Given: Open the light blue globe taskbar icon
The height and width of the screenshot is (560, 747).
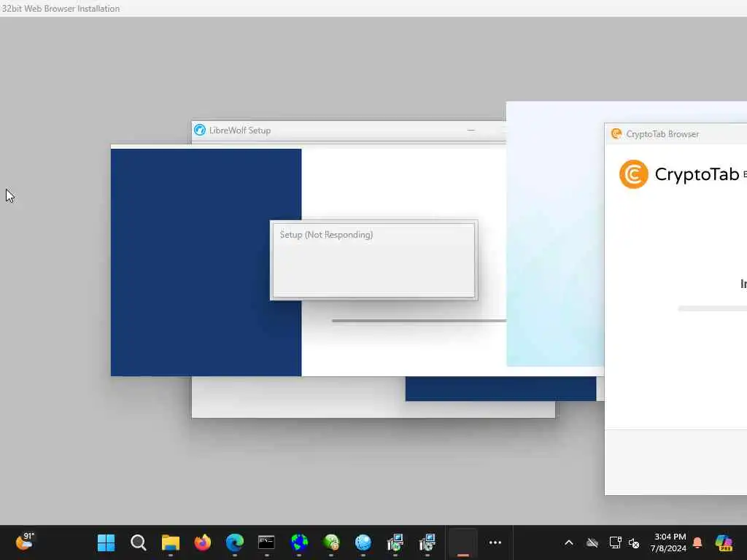Looking at the screenshot, I should point(363,542).
